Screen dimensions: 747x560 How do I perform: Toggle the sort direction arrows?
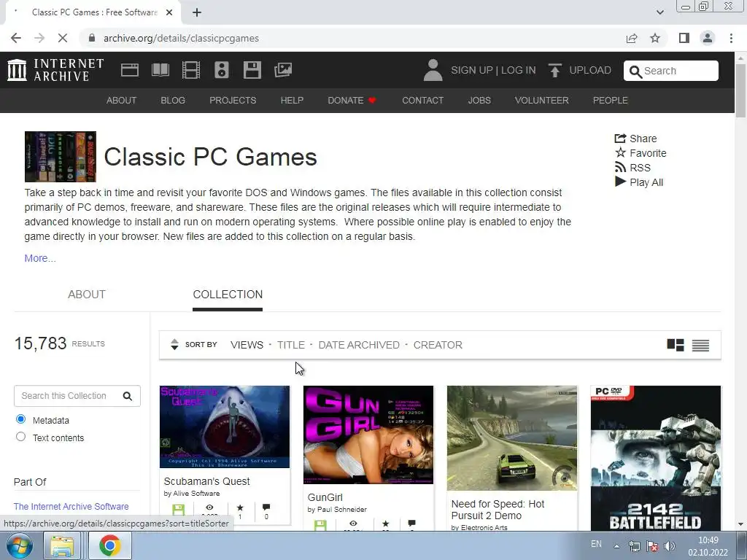(174, 344)
